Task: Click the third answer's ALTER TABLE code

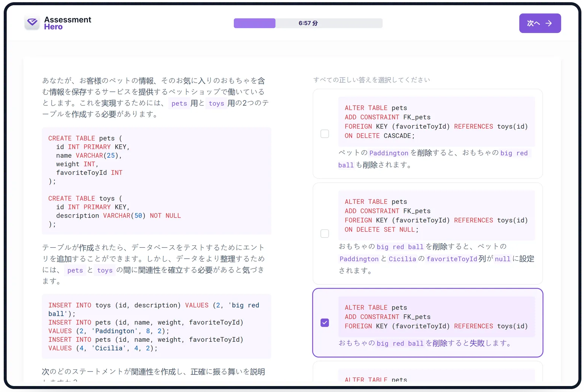Action: click(436, 317)
